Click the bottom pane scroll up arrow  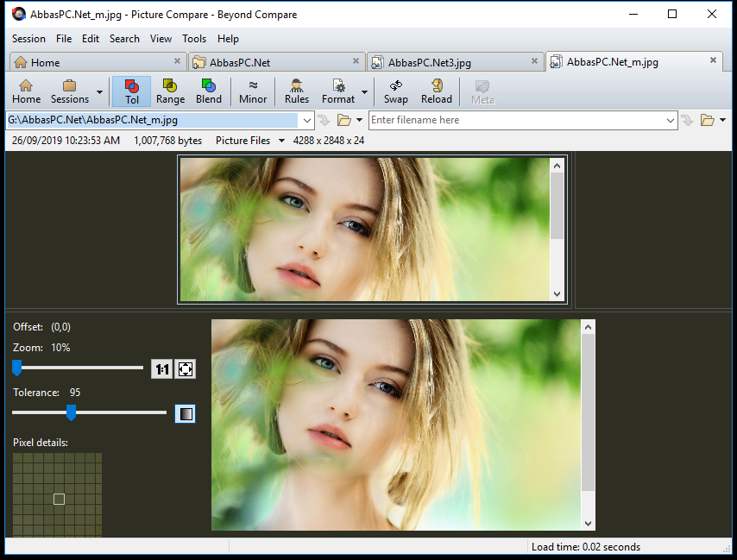click(x=588, y=327)
